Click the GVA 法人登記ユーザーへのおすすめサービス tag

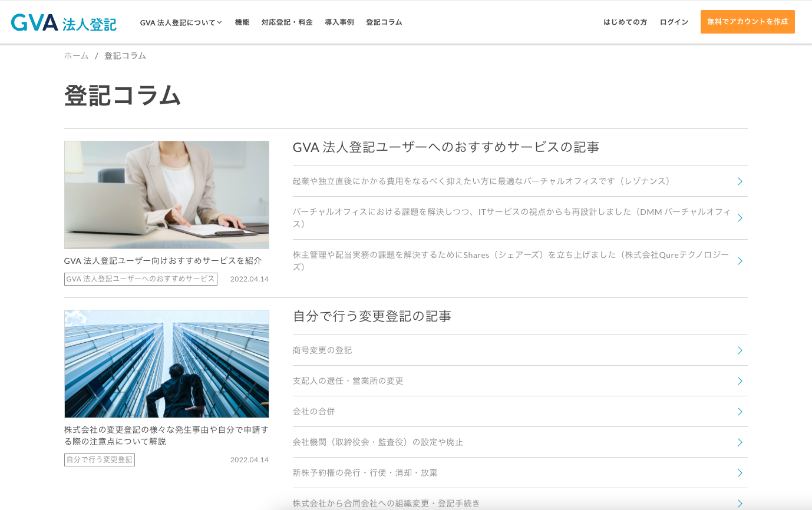140,279
